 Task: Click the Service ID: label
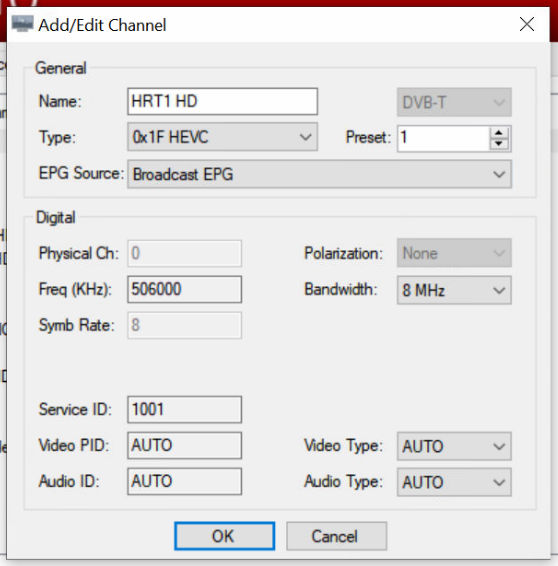[x=75, y=409]
